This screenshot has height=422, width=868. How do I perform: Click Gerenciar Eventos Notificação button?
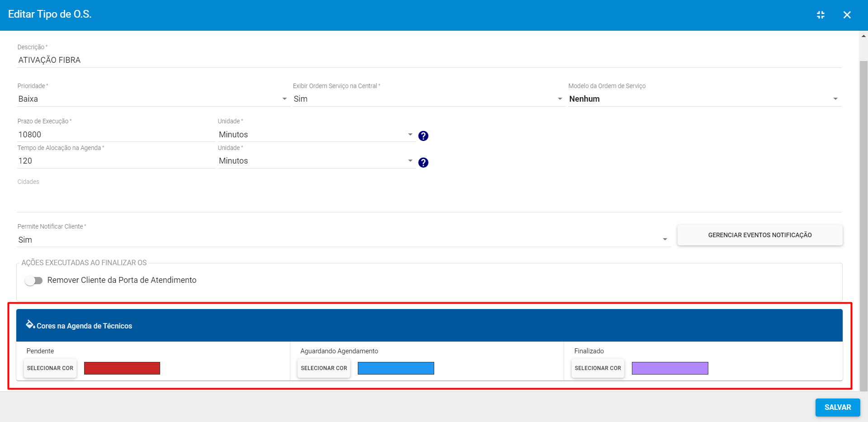(x=760, y=235)
